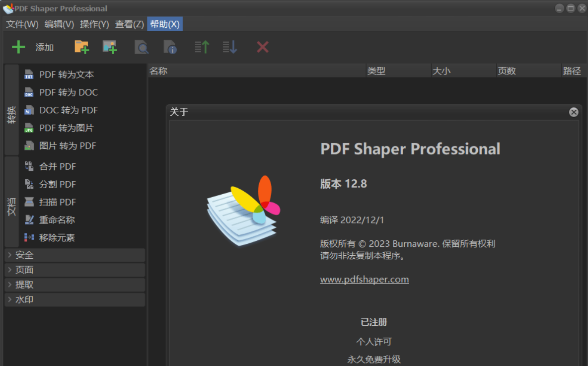Sort by the 大小 column header
The height and width of the screenshot is (366, 588).
463,71
